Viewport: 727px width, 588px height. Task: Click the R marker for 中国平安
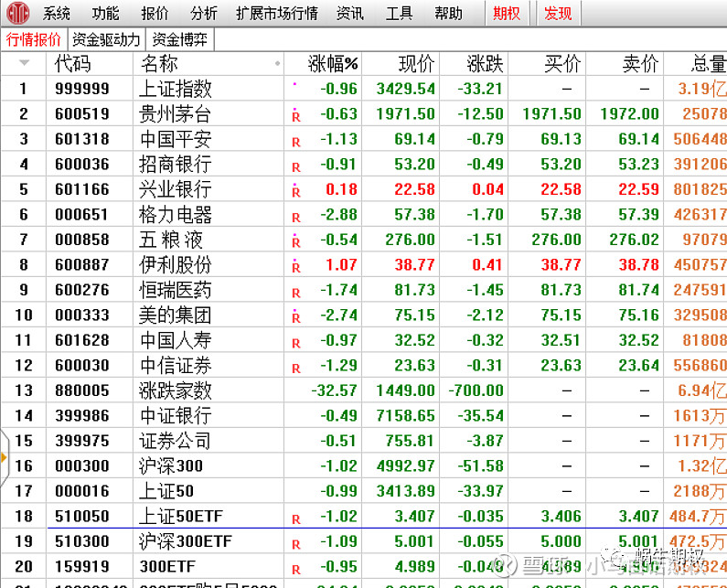[295, 142]
